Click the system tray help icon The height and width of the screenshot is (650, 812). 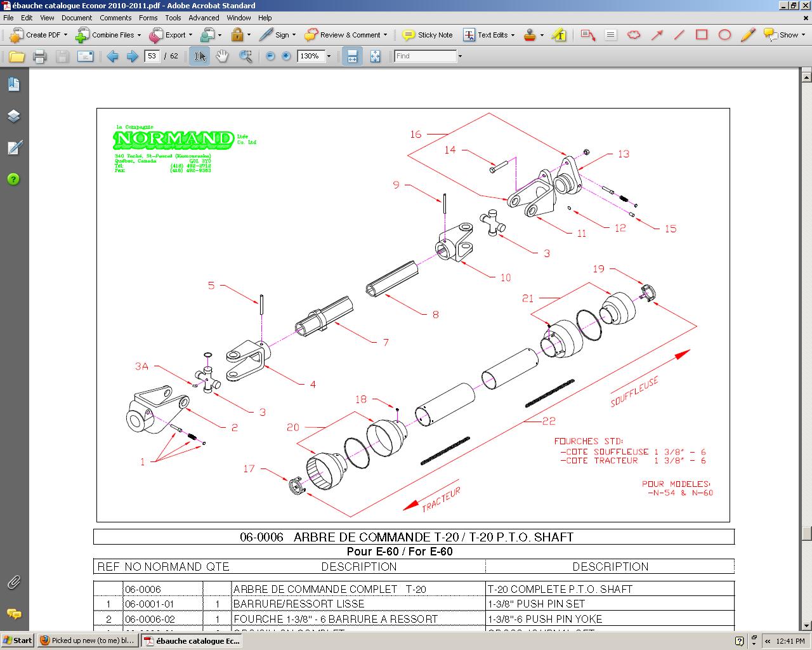point(739,641)
